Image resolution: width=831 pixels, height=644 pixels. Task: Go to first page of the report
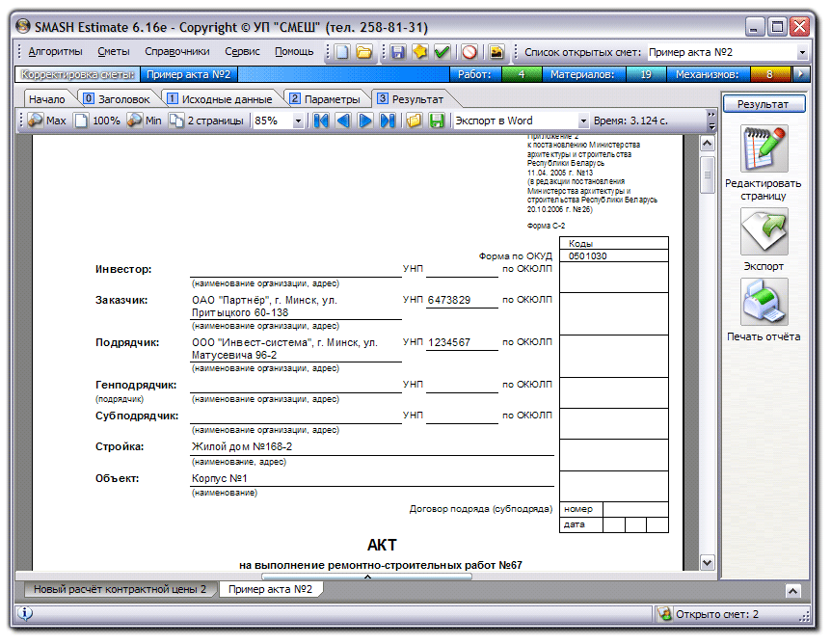click(x=321, y=121)
